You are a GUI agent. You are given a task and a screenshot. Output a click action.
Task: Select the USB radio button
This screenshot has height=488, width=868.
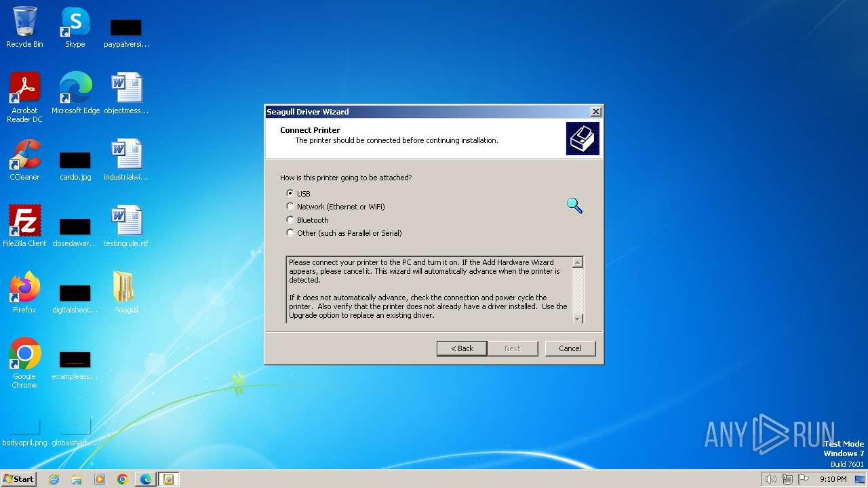click(290, 193)
